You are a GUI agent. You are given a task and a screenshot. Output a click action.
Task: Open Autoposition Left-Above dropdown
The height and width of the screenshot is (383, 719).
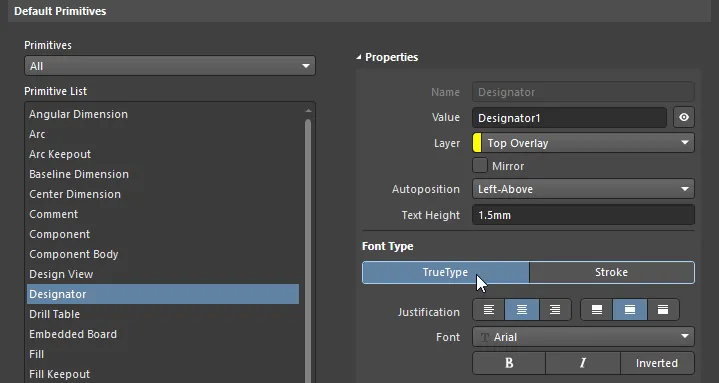tap(583, 189)
